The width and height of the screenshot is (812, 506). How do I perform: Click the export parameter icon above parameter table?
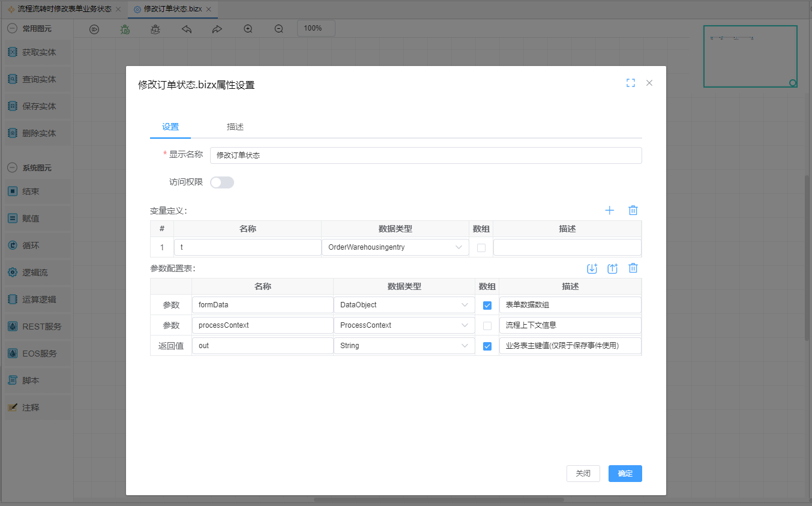[612, 268]
